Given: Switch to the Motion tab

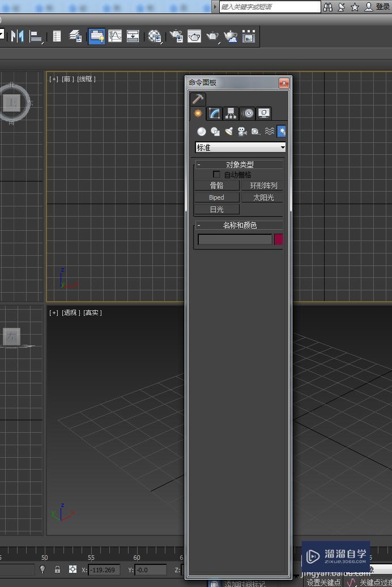Looking at the screenshot, I should click(248, 113).
